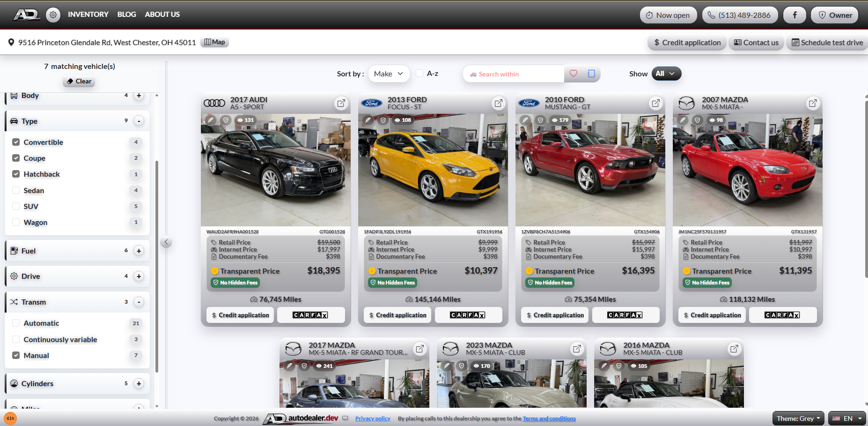Click the Now open status button
Viewport: 868px width, 426px height.
[668, 15]
